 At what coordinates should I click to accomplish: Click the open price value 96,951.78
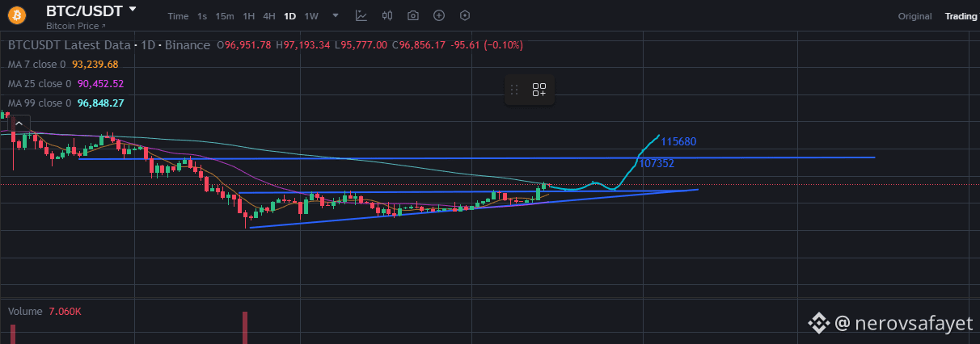247,44
